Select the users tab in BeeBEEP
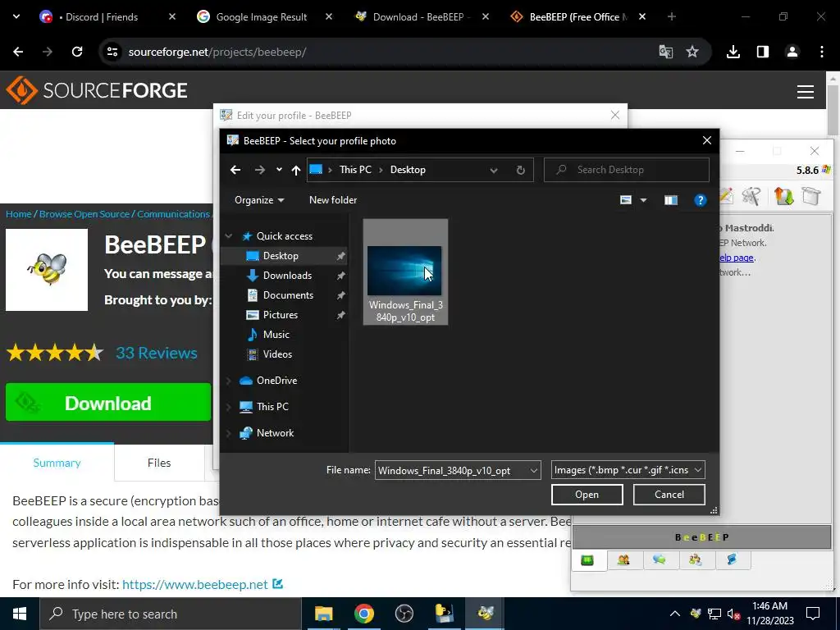Screen dimensions: 840x630 [x=623, y=560]
